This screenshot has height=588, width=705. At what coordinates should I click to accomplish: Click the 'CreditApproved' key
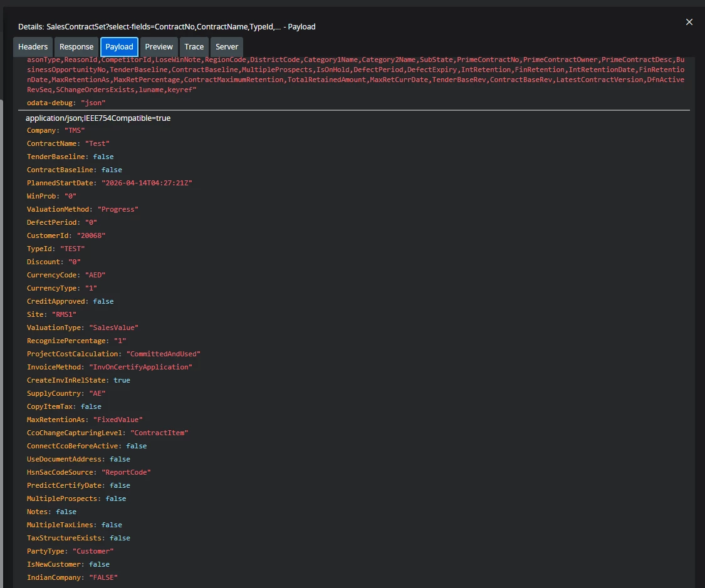pyautogui.click(x=56, y=301)
